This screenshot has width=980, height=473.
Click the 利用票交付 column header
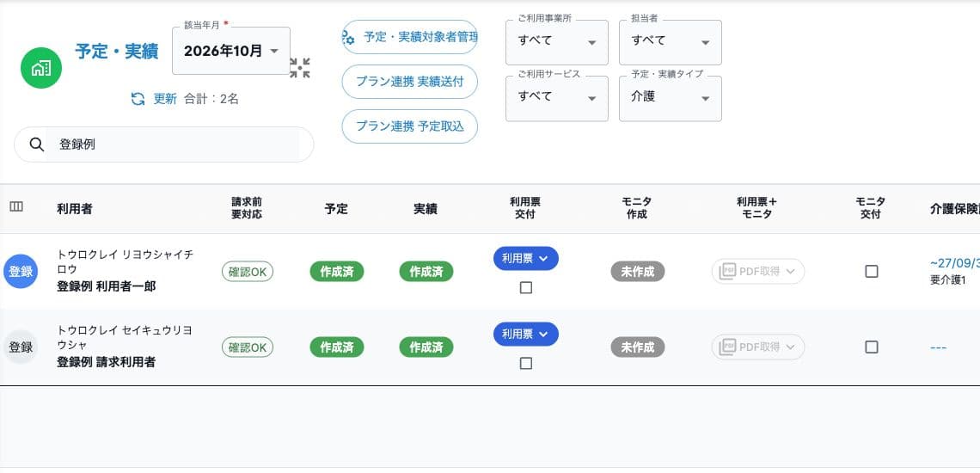pos(525,208)
